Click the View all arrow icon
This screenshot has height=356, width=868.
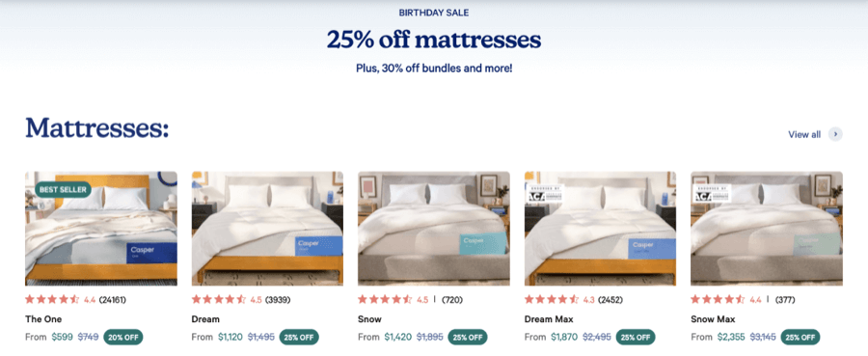click(835, 134)
